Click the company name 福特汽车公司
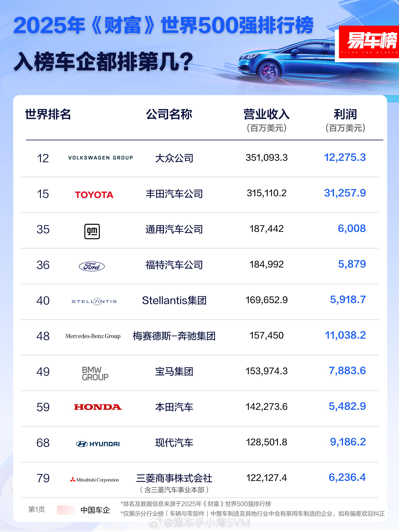Screen dimensions: 399x532 click(x=174, y=265)
